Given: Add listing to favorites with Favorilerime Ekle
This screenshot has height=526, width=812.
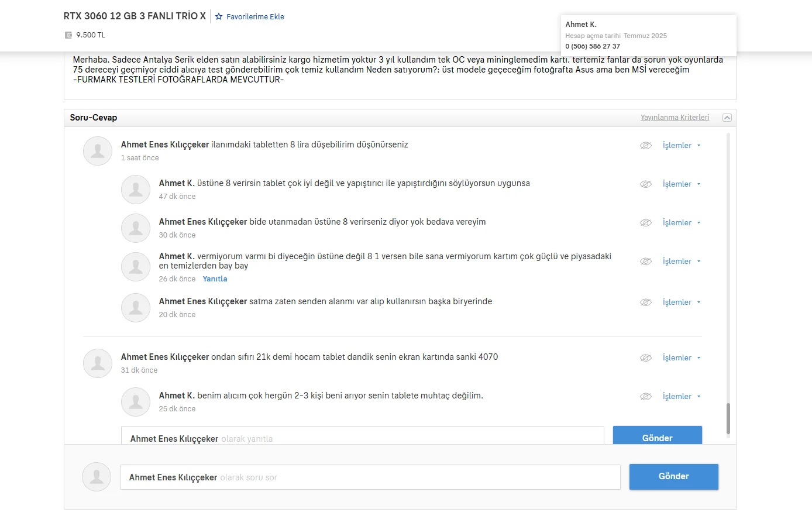Looking at the screenshot, I should (250, 17).
